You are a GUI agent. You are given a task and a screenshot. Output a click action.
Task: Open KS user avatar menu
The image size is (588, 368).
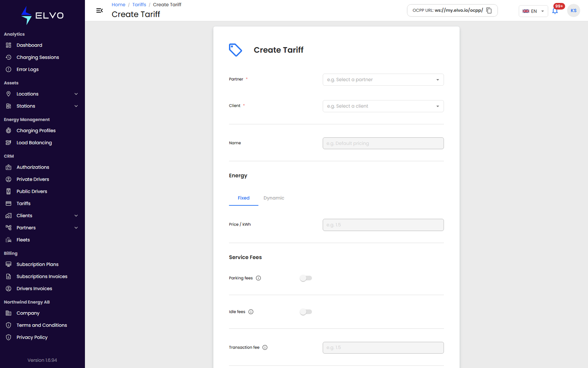pos(573,11)
